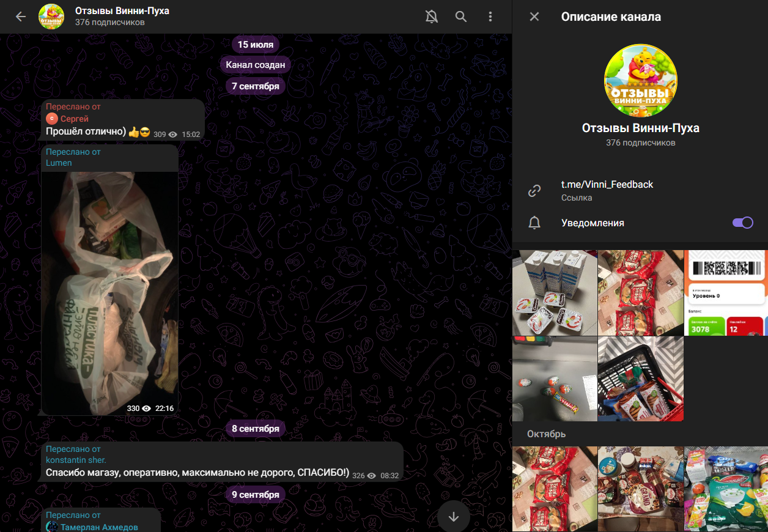This screenshot has width=768, height=532.
Task: Open the large channel avatar in description panel
Action: pos(640,81)
